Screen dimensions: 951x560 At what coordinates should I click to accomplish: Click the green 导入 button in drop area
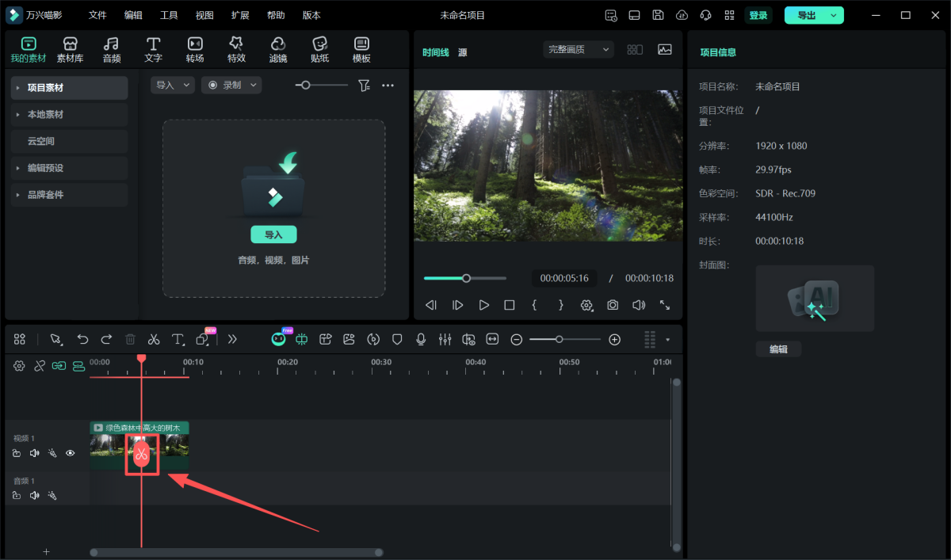[x=273, y=234]
